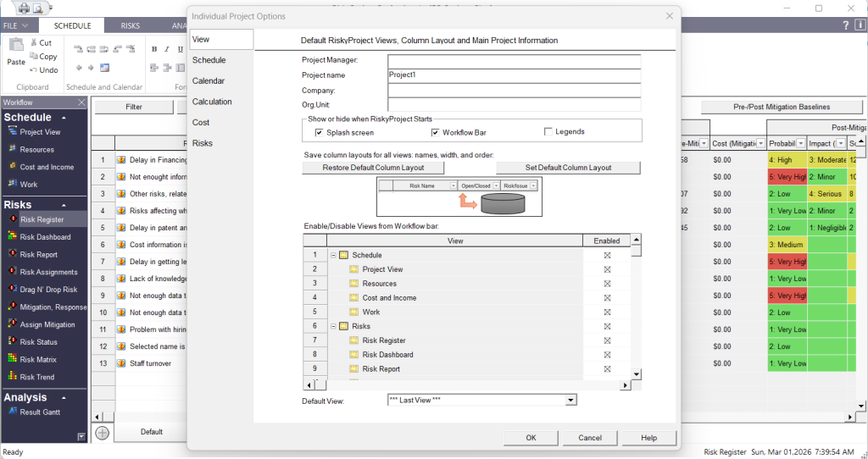The image size is (868, 459).
Task: Switch to the Calculation options tab
Action: click(212, 102)
